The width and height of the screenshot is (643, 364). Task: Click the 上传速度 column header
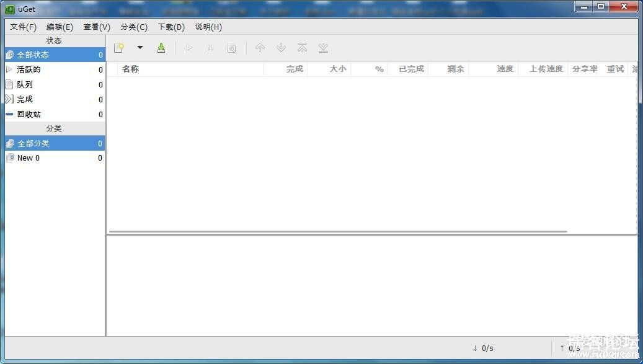click(543, 69)
